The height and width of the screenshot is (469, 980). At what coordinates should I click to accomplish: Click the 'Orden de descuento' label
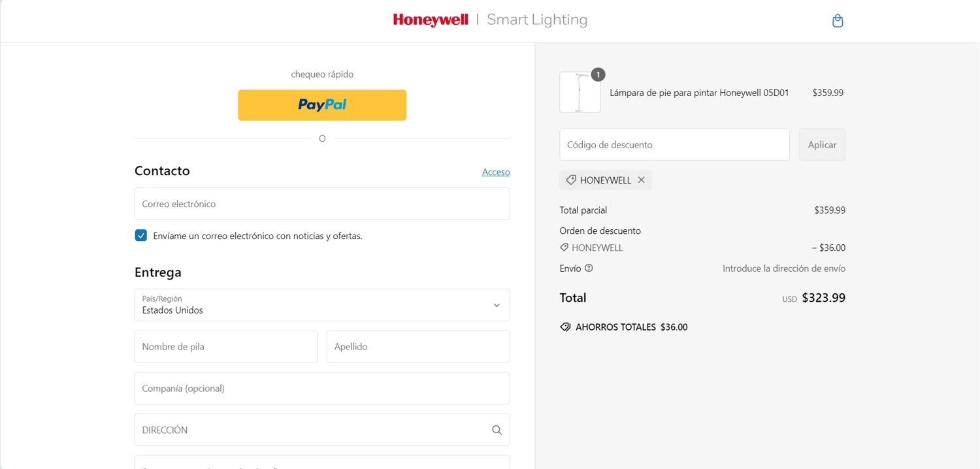tap(600, 231)
